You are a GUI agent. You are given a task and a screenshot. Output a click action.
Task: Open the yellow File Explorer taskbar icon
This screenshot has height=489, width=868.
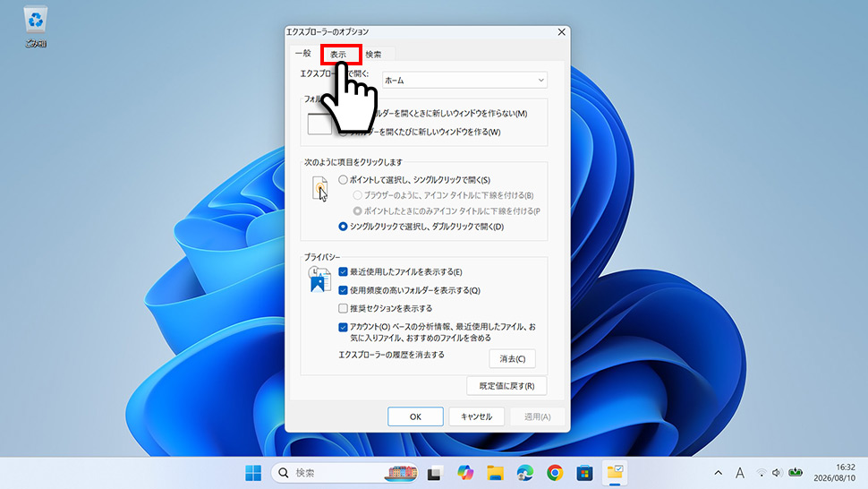pos(495,473)
